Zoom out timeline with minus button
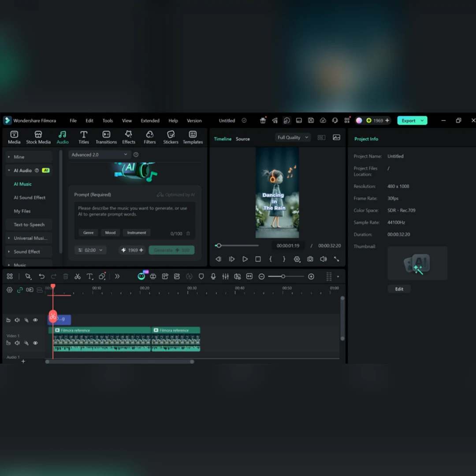 261,276
